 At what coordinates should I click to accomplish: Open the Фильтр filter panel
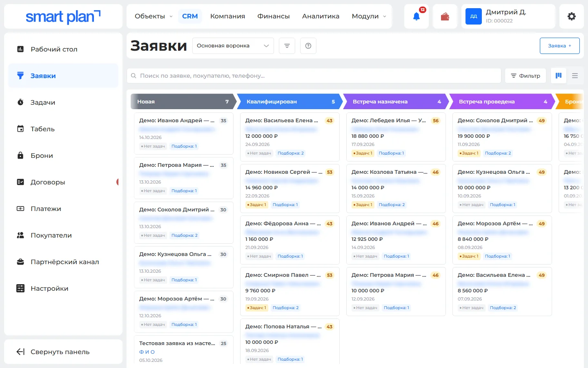(526, 76)
